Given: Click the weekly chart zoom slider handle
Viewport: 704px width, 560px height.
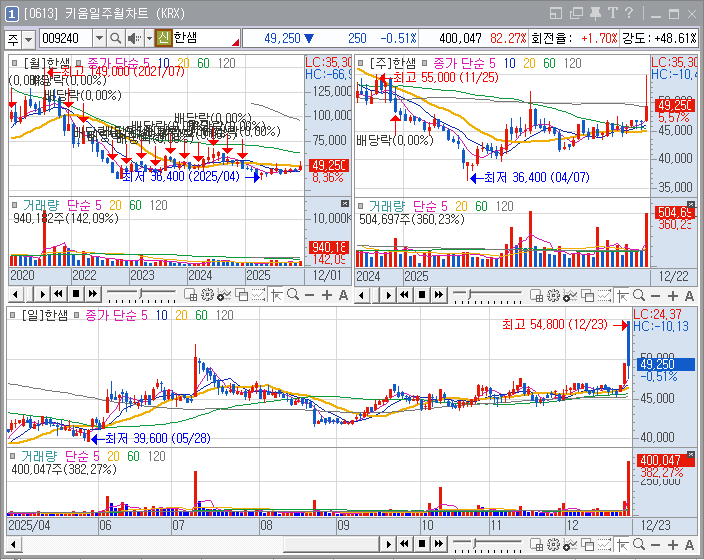Looking at the screenshot, I should coord(469,295).
